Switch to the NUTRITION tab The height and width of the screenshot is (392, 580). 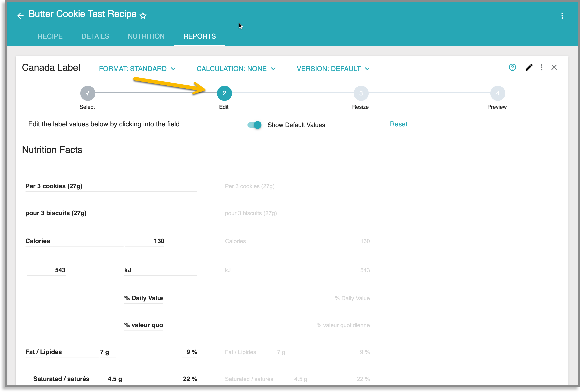(x=146, y=36)
